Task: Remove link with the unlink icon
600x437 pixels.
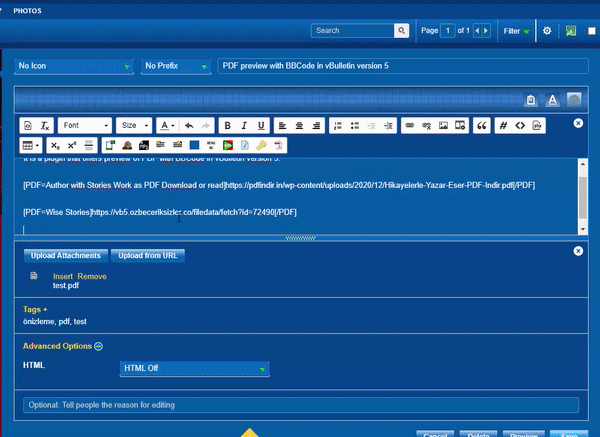Action: coord(426,126)
